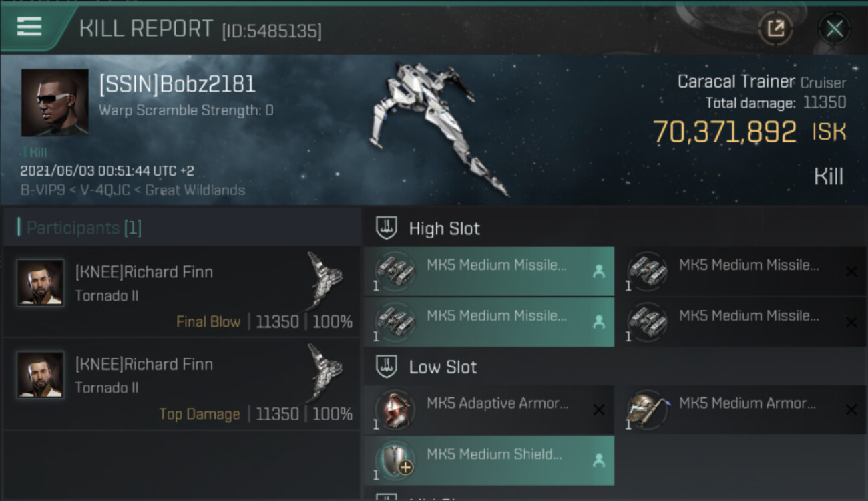Click Bobz2181's pilot portrait
The image size is (868, 501).
pos(55,102)
